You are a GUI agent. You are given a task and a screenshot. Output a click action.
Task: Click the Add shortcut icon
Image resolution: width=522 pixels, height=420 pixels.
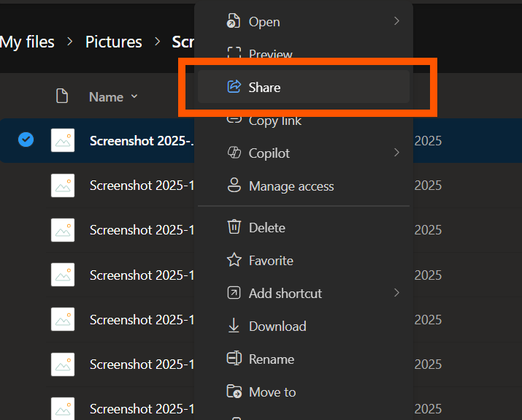234,293
